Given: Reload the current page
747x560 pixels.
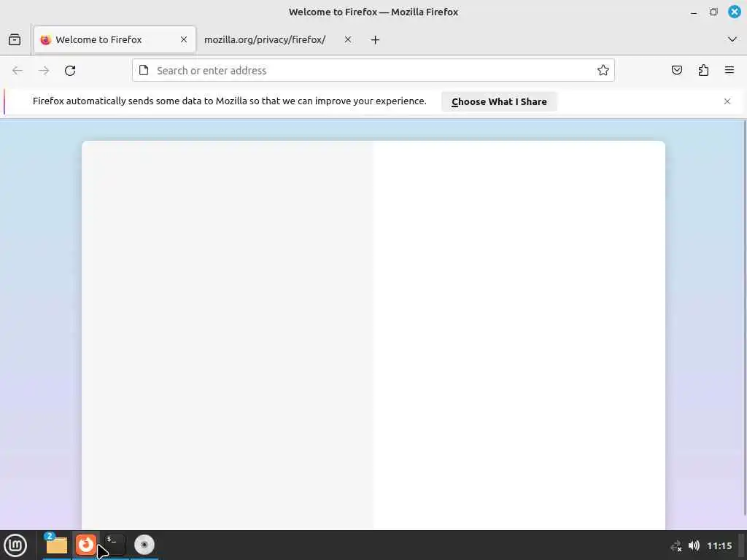Looking at the screenshot, I should point(70,71).
